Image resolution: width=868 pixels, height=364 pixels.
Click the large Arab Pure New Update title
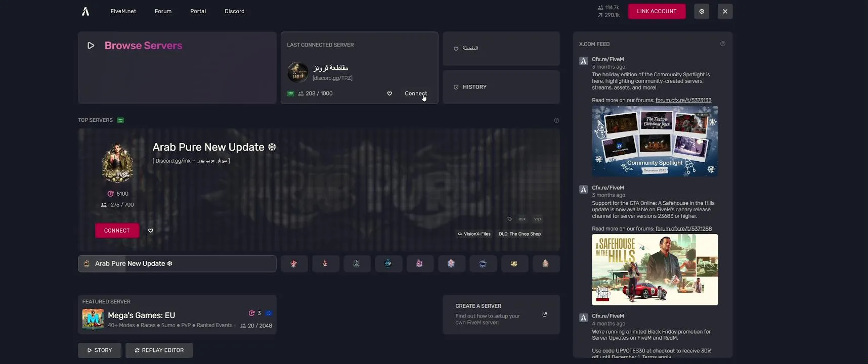pos(214,147)
